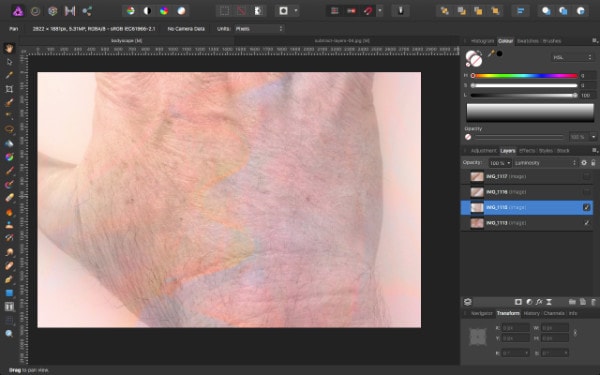The image size is (600, 375).
Task: Click the Assistant options toolbar icon
Action: coord(400,11)
